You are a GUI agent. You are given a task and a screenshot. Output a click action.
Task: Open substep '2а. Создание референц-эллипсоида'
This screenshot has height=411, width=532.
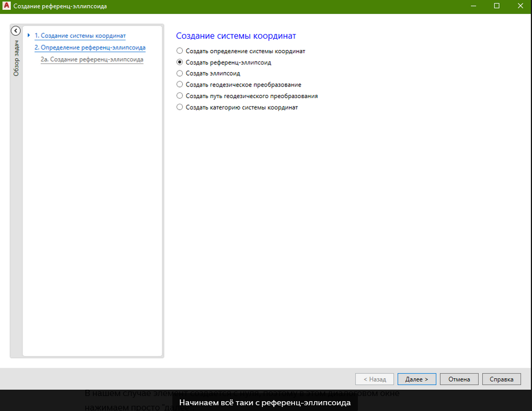92,59
